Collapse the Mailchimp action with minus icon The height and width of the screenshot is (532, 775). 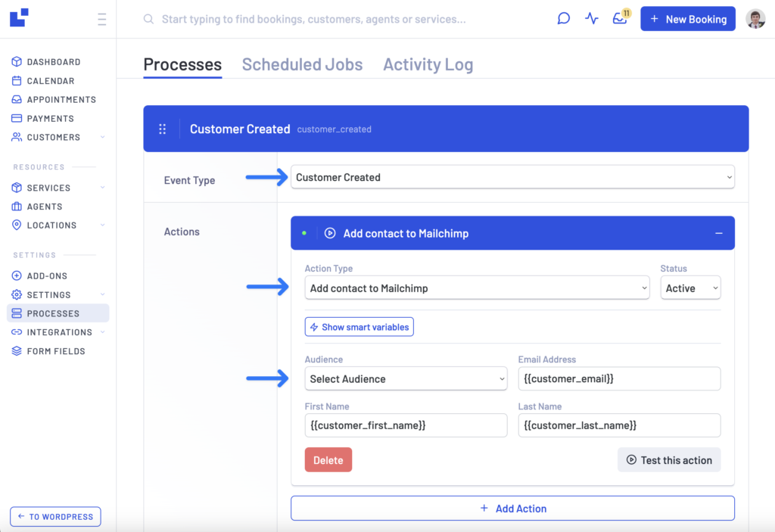point(719,234)
